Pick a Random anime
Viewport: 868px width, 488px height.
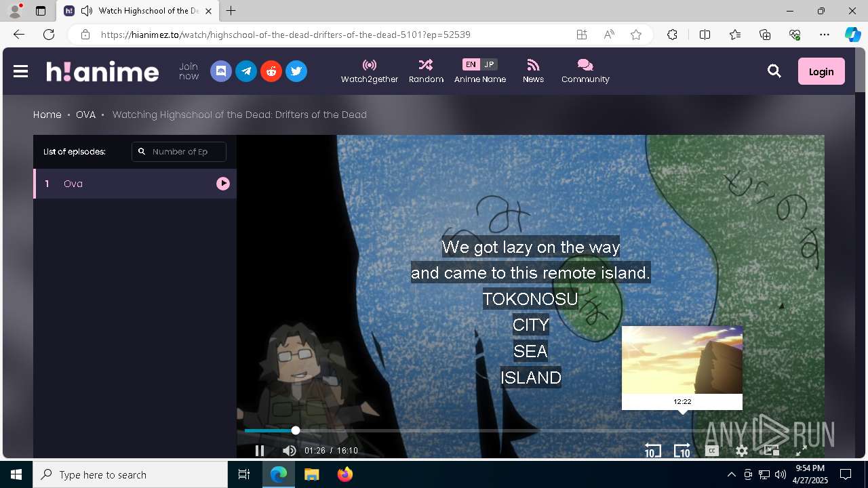point(426,71)
